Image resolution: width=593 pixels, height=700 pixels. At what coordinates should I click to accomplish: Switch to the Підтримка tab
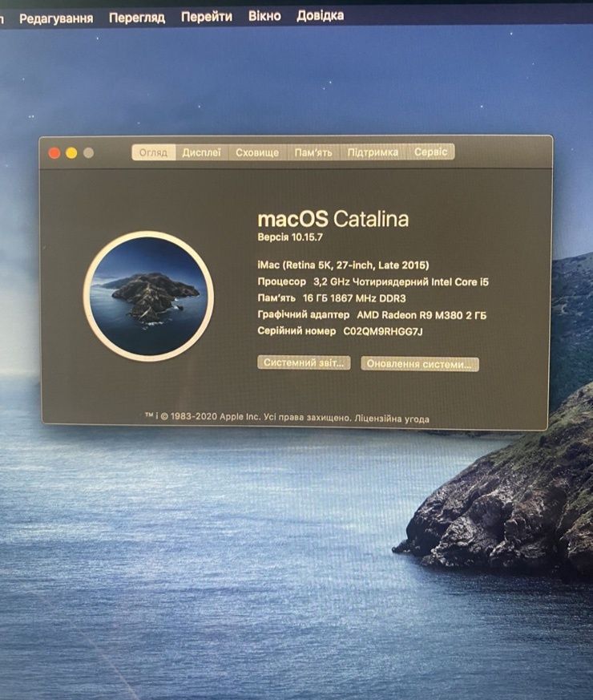(373, 152)
